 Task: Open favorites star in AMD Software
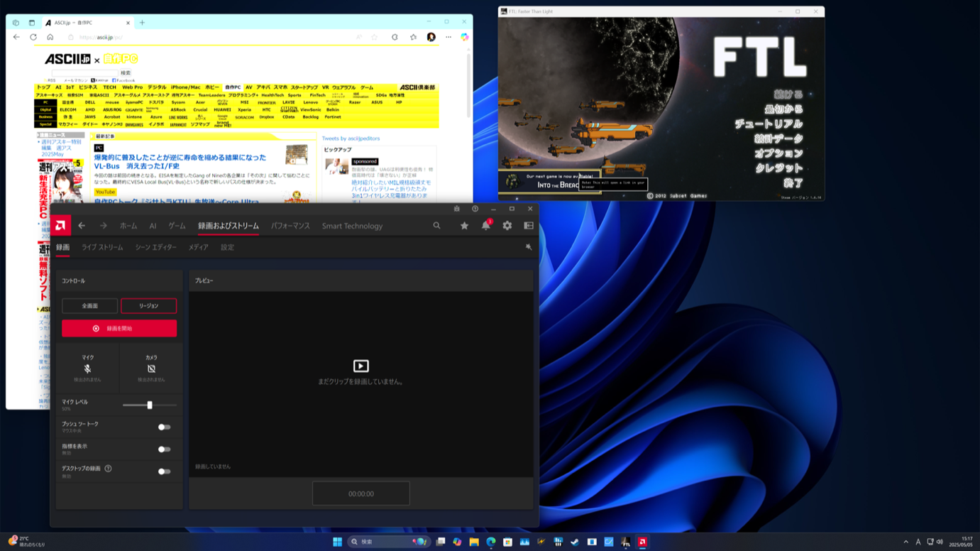[x=464, y=226]
